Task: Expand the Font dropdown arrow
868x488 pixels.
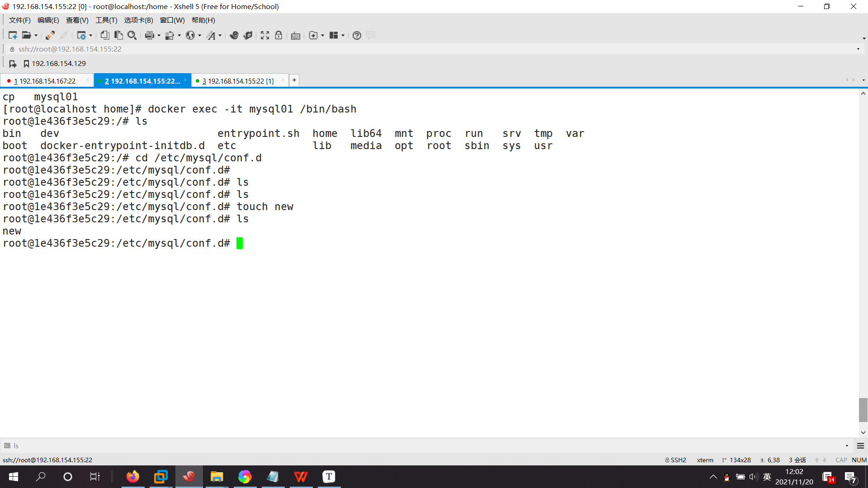Action: [x=220, y=35]
